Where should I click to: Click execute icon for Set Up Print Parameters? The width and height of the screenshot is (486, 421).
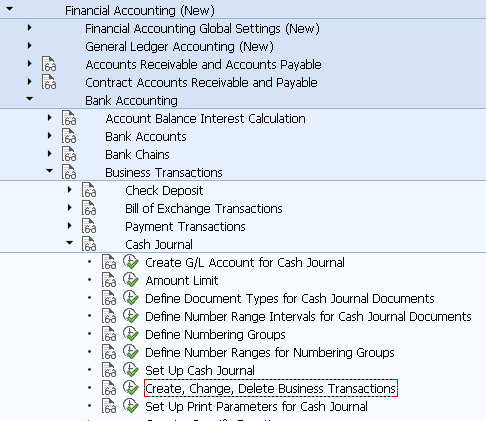coord(131,406)
